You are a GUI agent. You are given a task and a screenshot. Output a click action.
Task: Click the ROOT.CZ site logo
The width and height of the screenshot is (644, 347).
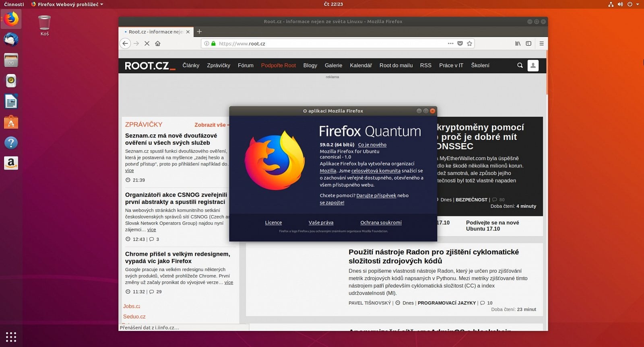coord(150,66)
